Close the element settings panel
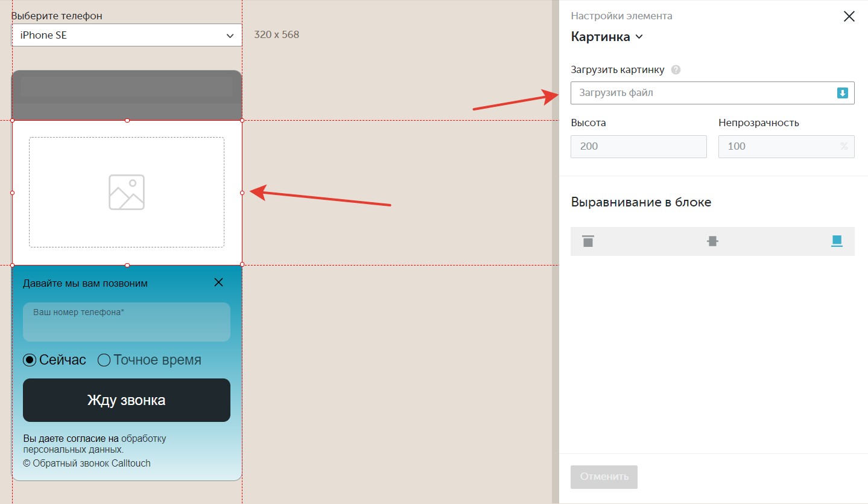 pos(849,16)
